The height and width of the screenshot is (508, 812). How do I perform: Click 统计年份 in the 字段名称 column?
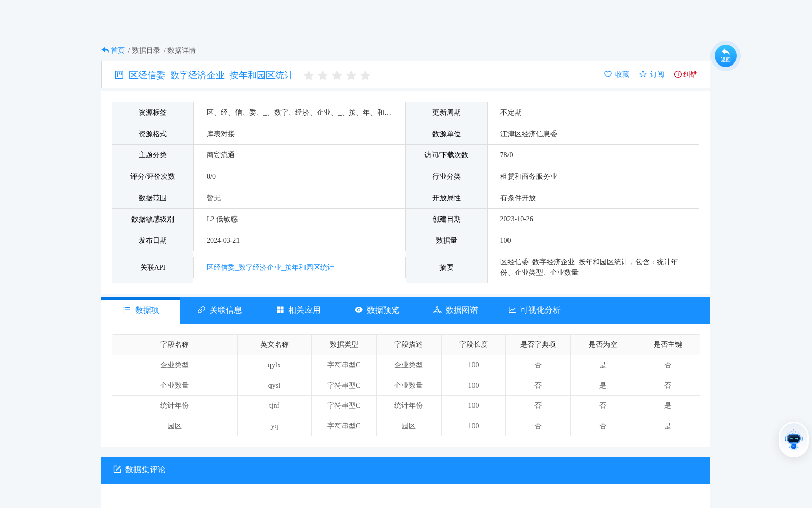click(x=175, y=405)
